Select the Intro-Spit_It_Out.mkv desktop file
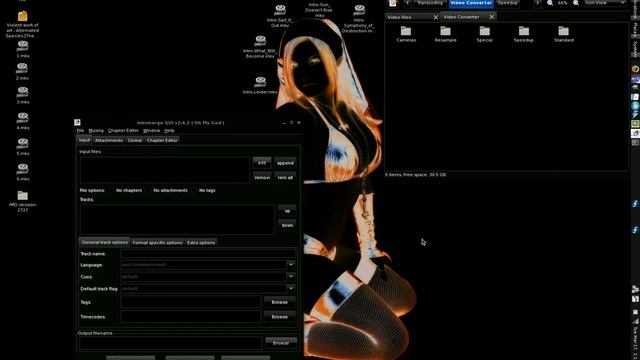Viewport: 640px width, 360px height. coord(280,16)
